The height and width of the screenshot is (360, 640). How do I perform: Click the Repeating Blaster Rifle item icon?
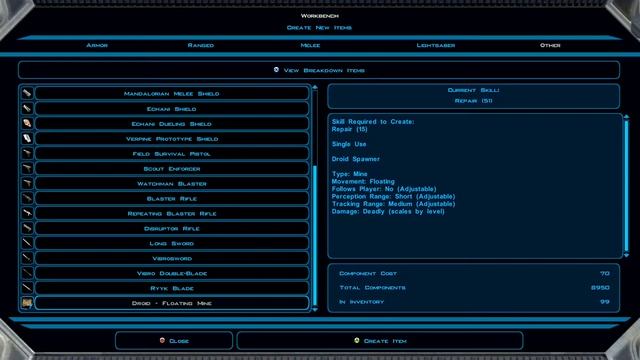[27, 213]
